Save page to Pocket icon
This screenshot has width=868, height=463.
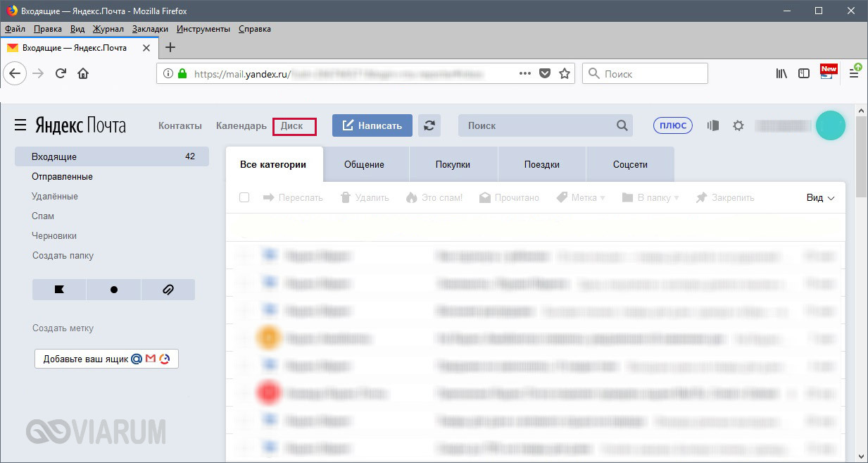545,73
